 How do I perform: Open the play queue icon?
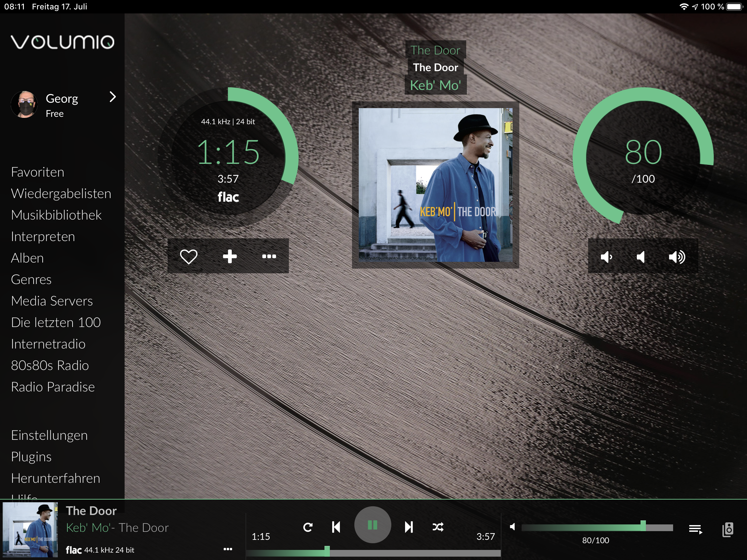click(x=696, y=529)
